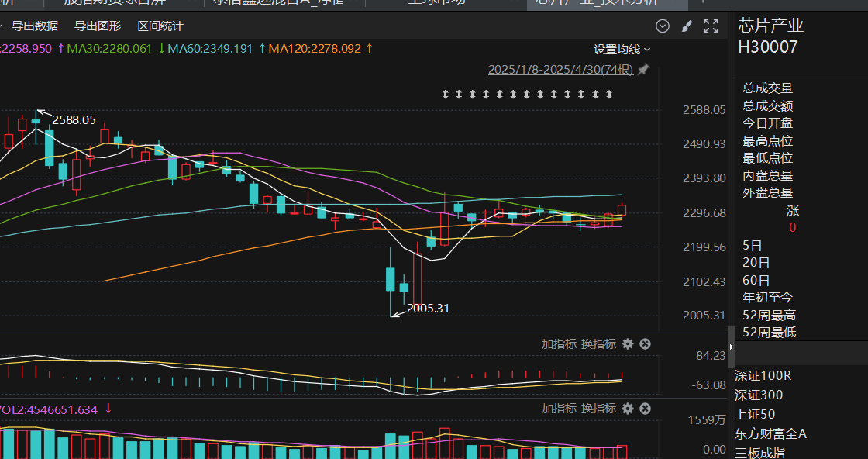
Task: Click the 2005.31 low annotation near candles
Action: 428,309
